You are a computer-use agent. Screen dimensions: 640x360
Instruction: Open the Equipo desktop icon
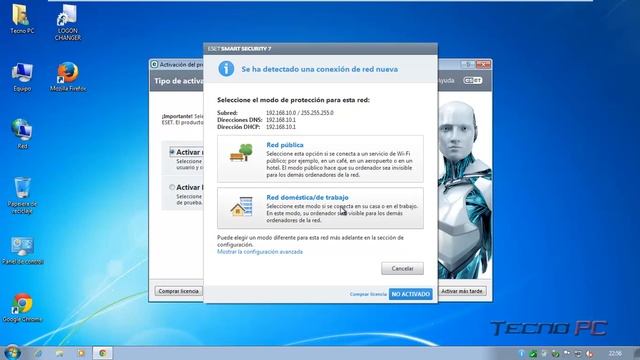coord(22,77)
